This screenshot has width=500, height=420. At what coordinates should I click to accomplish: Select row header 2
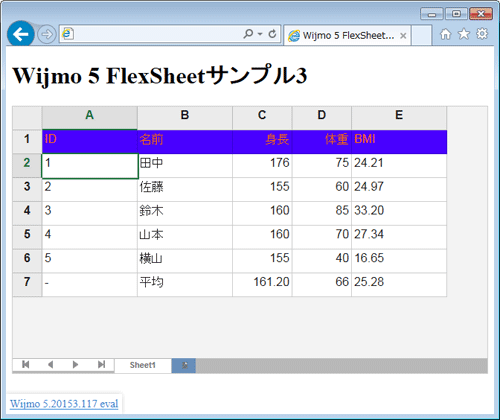(27, 165)
